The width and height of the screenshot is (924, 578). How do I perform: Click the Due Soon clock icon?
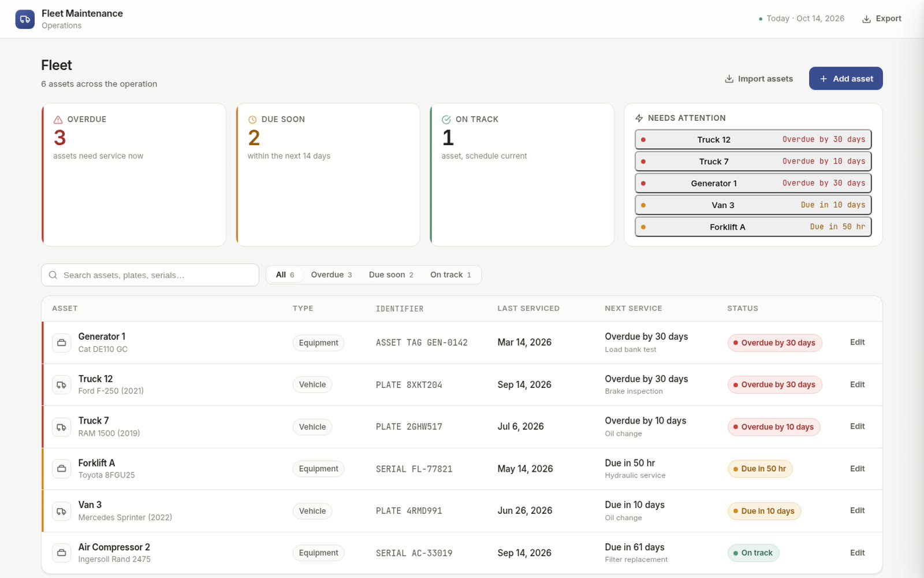coord(252,120)
